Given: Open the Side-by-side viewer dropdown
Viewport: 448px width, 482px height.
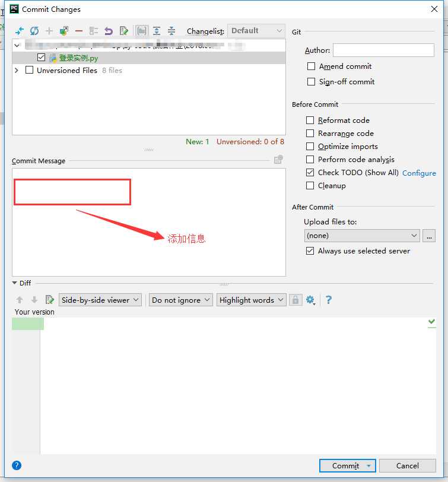Looking at the screenshot, I should click(100, 300).
